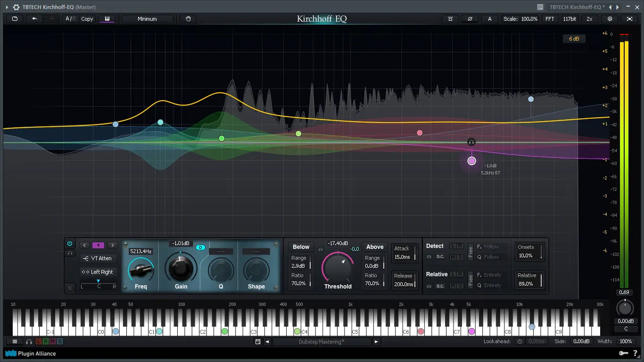
Task: Select the magenta band node at 5.2kHz
Action: click(472, 161)
